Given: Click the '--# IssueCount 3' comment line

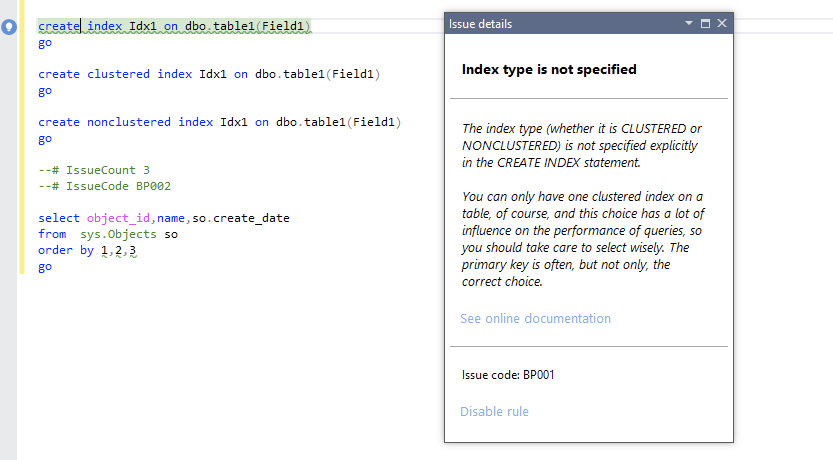Looking at the screenshot, I should [94, 170].
